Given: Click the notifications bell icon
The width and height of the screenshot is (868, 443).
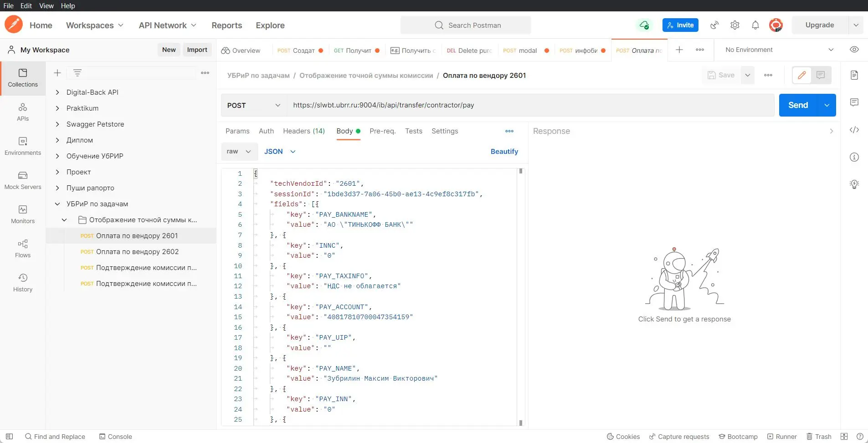Looking at the screenshot, I should coord(755,25).
